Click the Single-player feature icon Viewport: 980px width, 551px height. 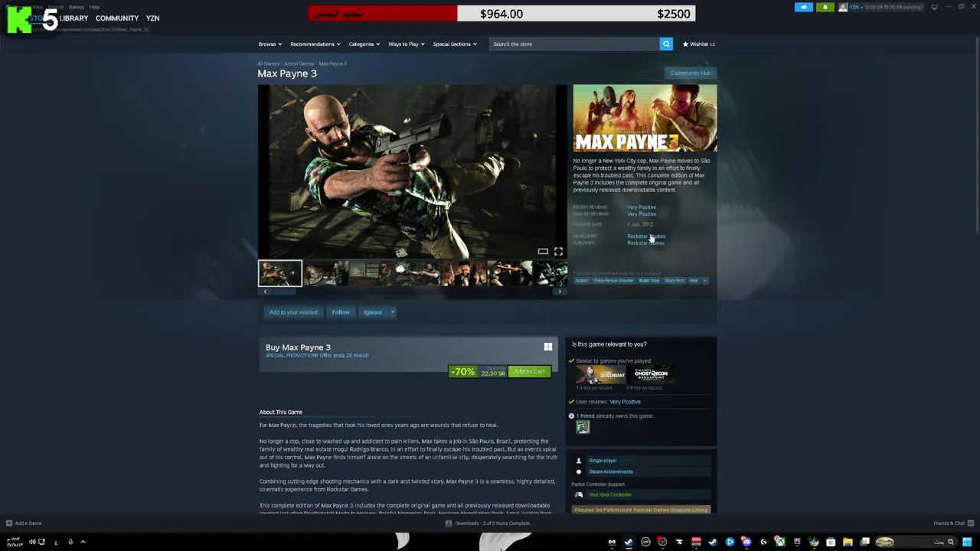pyautogui.click(x=579, y=461)
